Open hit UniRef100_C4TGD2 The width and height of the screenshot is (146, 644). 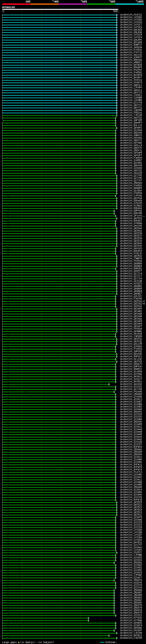coord(131,17)
